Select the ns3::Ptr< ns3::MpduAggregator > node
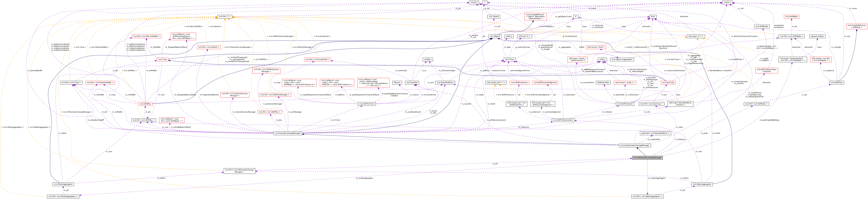The image size is (868, 199). pos(647,196)
